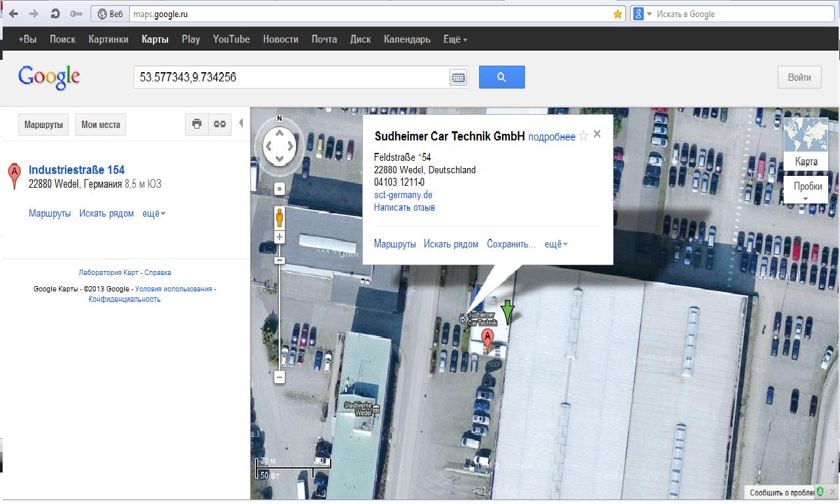Open the Справка link
This screenshot has height=504, width=840.
(157, 272)
